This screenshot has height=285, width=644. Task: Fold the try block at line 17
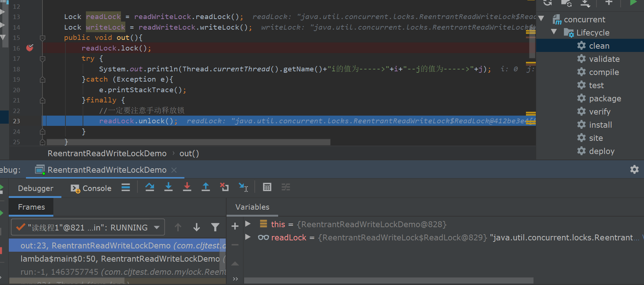[x=42, y=59]
